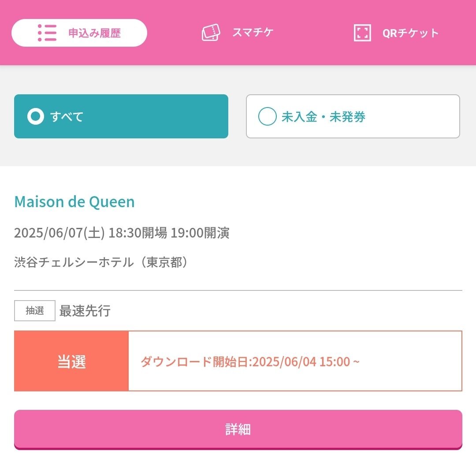Open the 申込み履歴 tab
This screenshot has height=472, width=476.
click(x=79, y=33)
